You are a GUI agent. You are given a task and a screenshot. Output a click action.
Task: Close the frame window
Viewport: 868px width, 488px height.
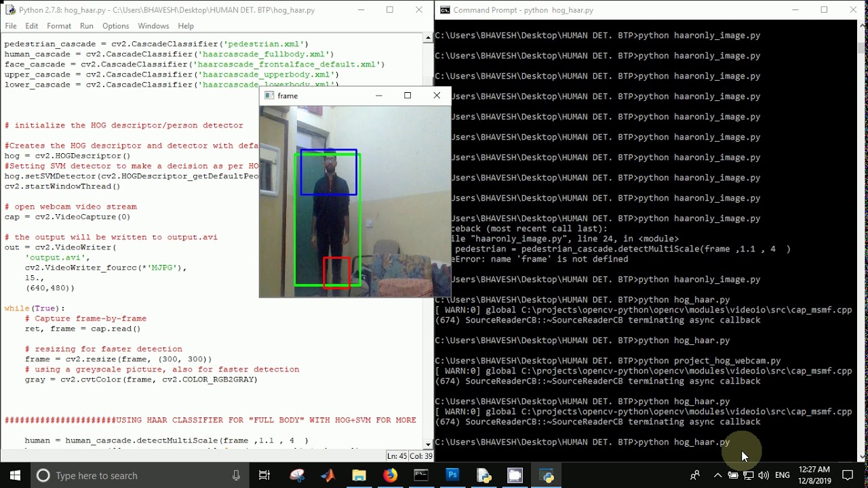click(437, 96)
